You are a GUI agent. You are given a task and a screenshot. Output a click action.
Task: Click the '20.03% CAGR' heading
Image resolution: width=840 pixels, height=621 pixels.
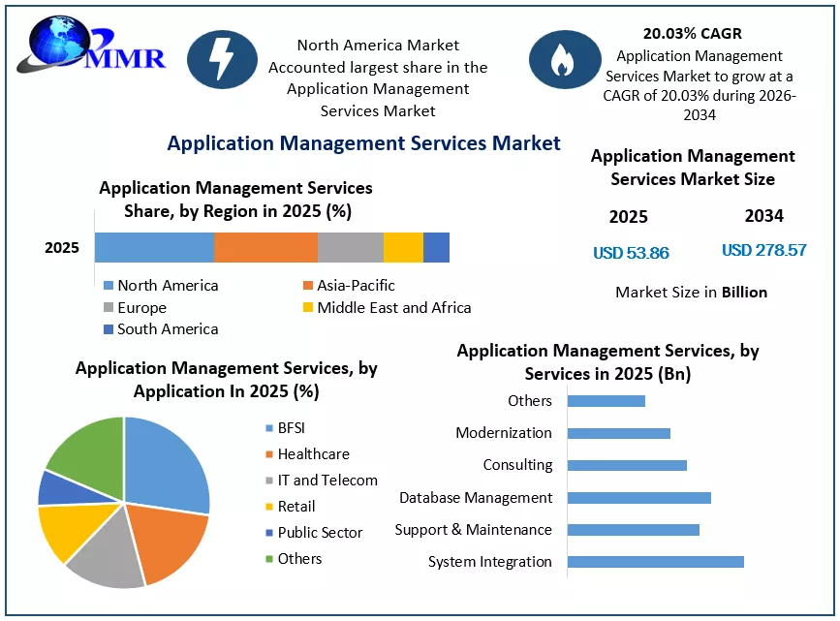(693, 33)
